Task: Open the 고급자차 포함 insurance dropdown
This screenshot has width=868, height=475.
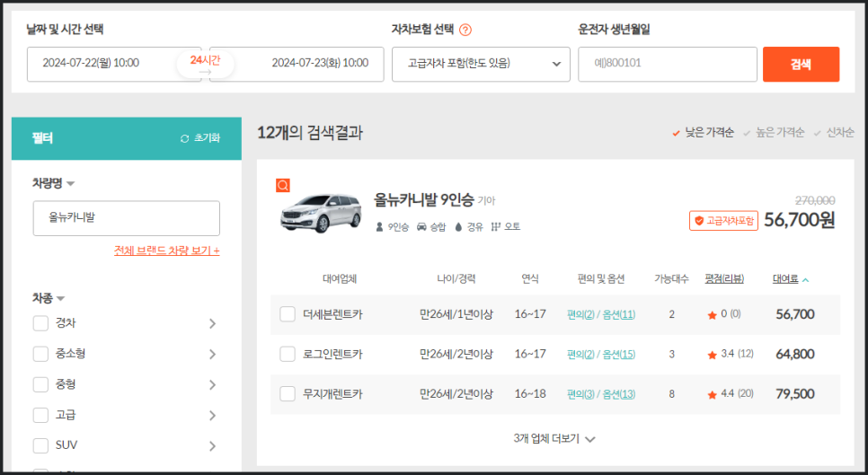Action: (481, 64)
